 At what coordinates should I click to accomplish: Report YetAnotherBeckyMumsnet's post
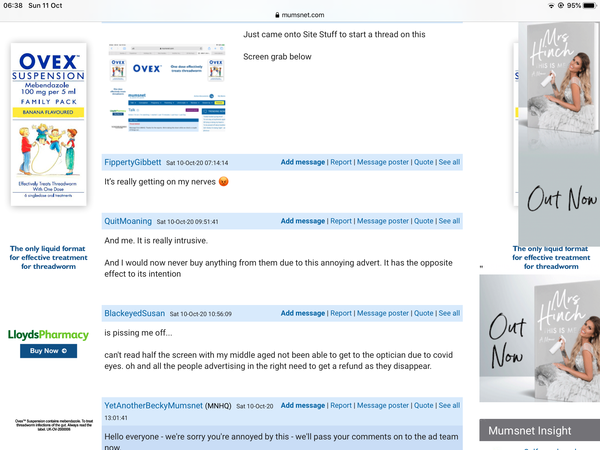tap(341, 406)
